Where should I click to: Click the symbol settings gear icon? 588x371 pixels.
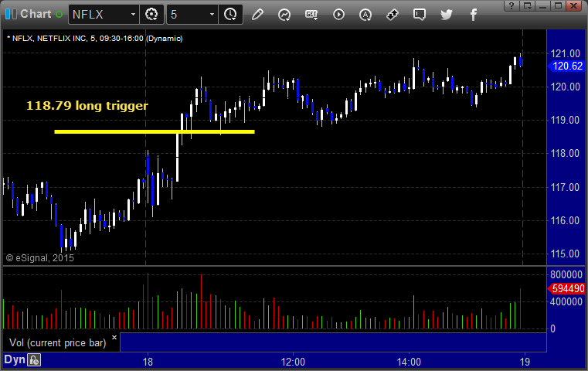click(151, 15)
